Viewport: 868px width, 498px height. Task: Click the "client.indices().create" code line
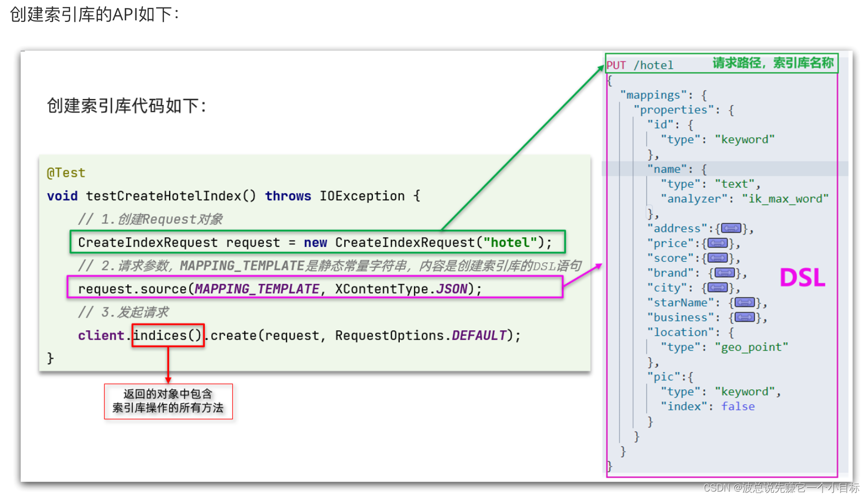pos(299,336)
